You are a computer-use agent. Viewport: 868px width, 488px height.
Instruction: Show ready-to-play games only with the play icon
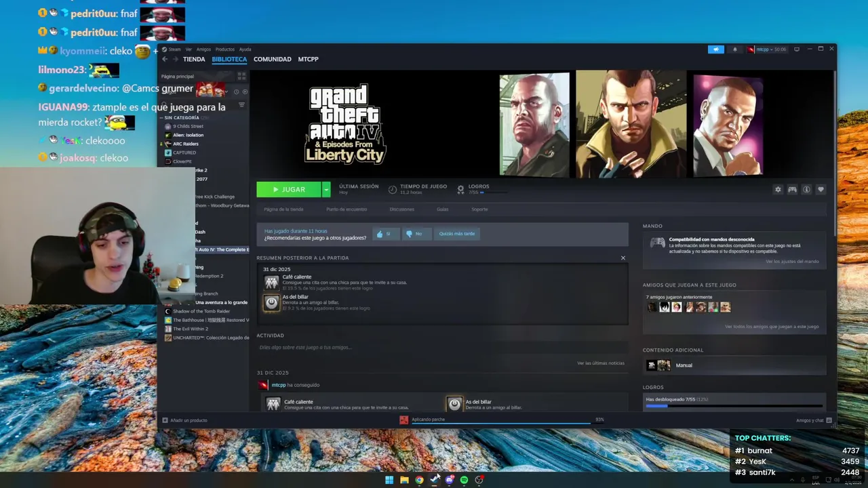tap(245, 91)
